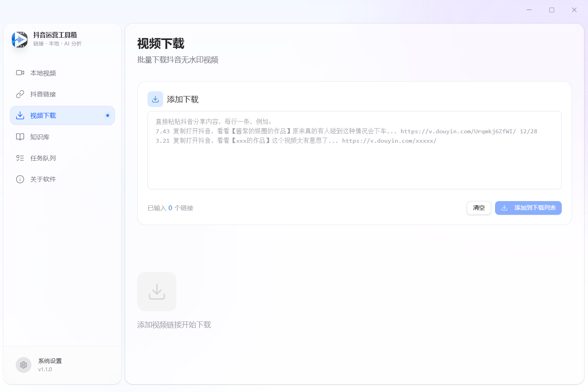Open the 本地视频 menu item
Screen dimensions: 588x392
tap(43, 73)
